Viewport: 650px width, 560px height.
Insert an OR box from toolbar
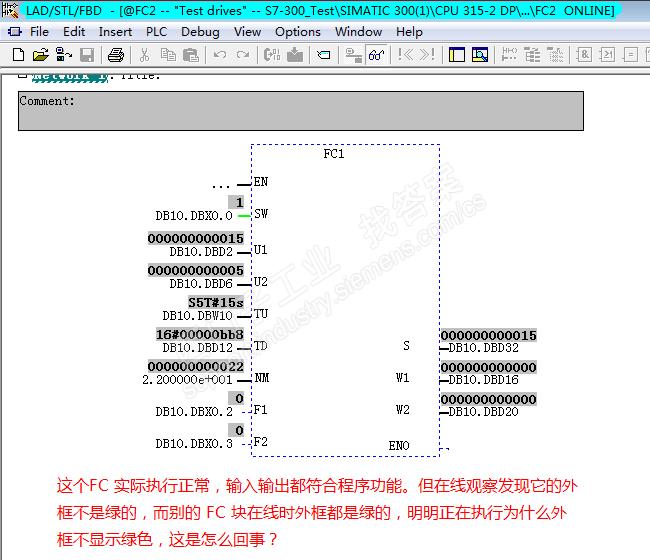(607, 55)
